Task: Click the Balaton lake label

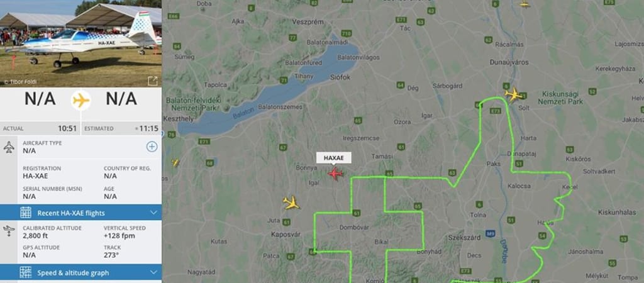Action: [x=241, y=113]
